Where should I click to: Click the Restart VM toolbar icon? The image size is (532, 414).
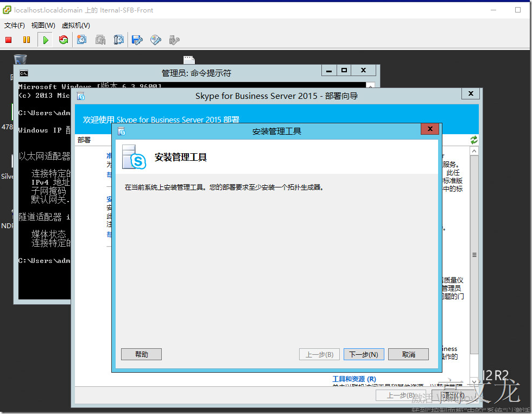coord(64,40)
